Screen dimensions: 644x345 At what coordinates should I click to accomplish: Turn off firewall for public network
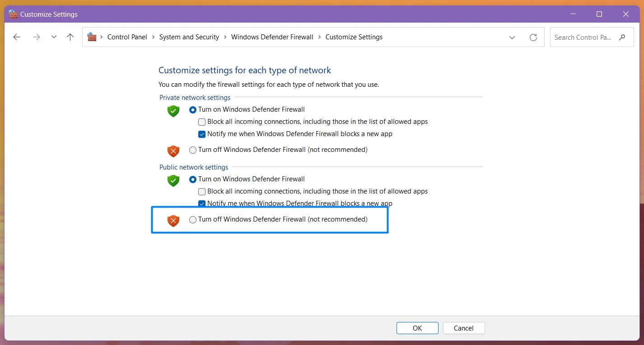[193, 220]
